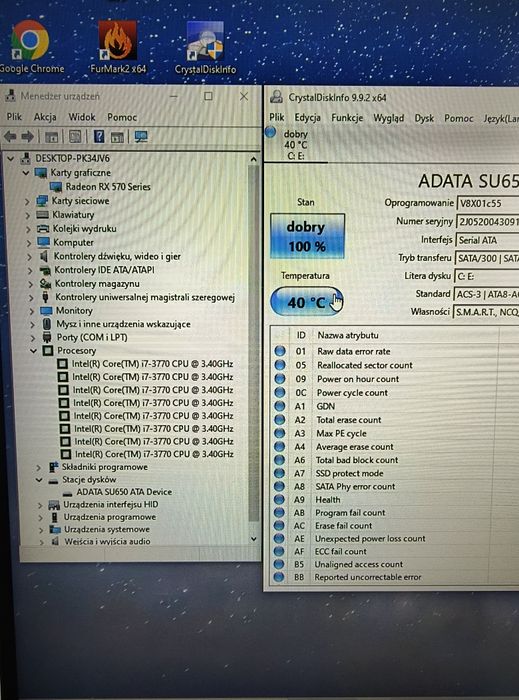Open the Google Chrome desktop shortcut
Screen dimensions: 519x700
point(31,46)
